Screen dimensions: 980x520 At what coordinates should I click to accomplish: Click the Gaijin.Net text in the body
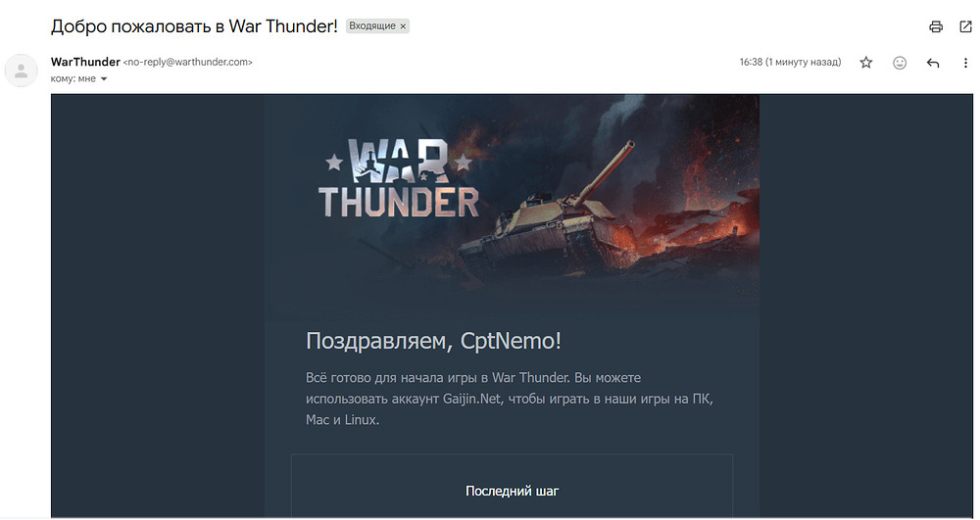coord(472,399)
